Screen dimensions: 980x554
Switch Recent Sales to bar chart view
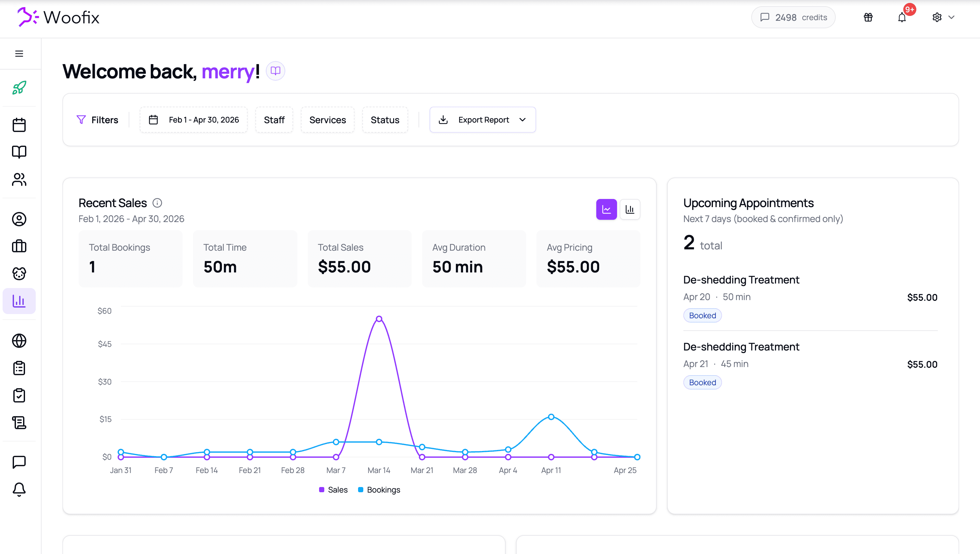(x=630, y=209)
